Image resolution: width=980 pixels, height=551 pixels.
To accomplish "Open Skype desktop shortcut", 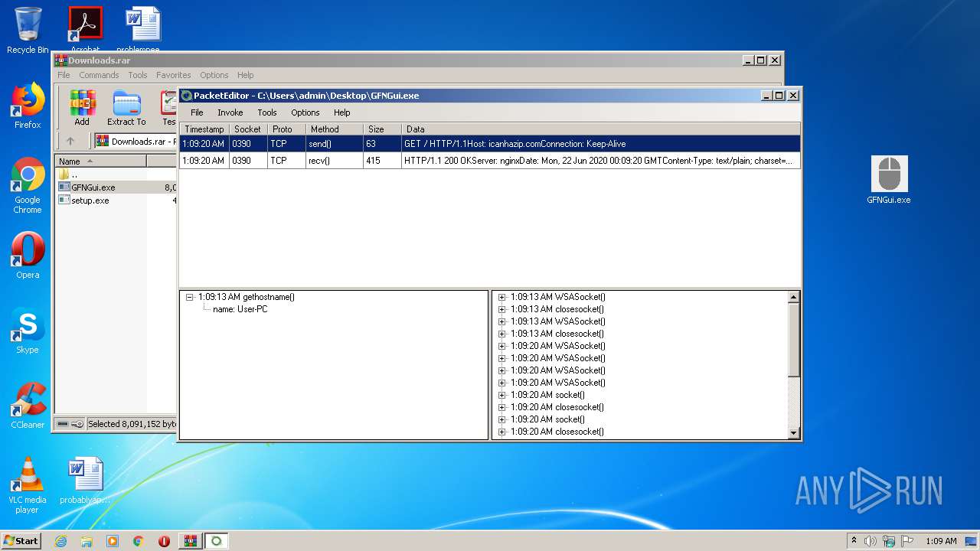I will coord(28,331).
